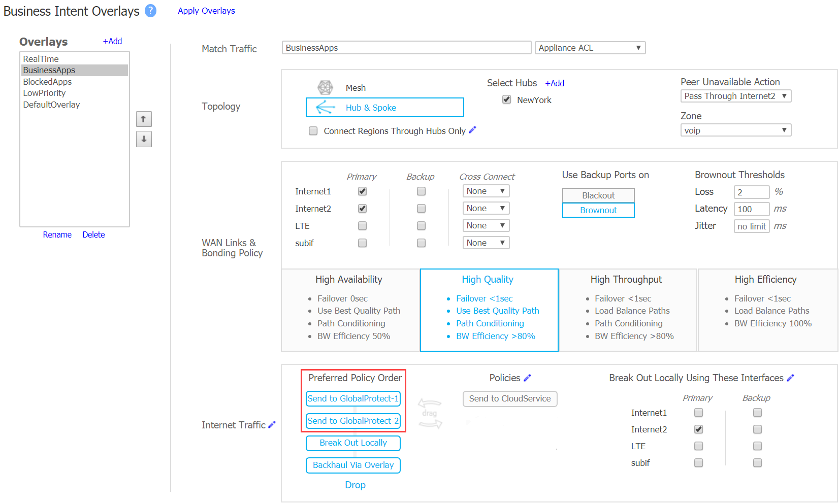
Task: Click the blue help question mark icon
Action: (x=150, y=11)
